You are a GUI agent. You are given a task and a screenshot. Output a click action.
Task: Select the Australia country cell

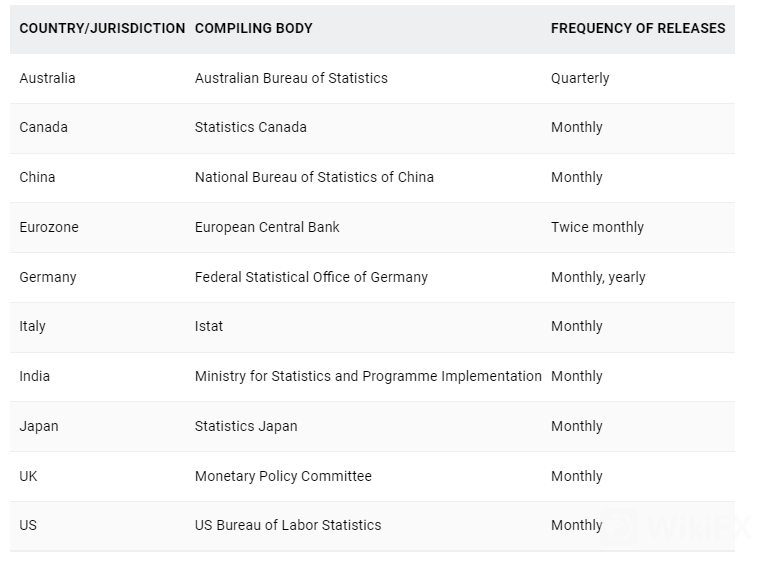click(x=47, y=78)
